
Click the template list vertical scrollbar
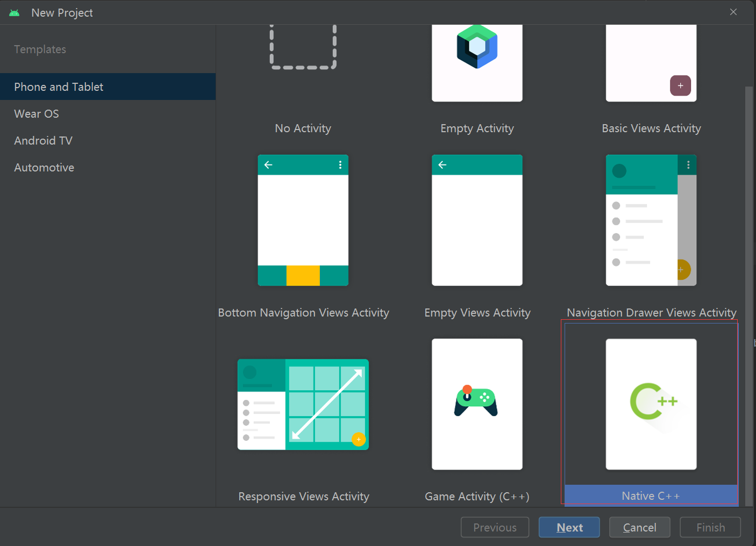(749, 296)
